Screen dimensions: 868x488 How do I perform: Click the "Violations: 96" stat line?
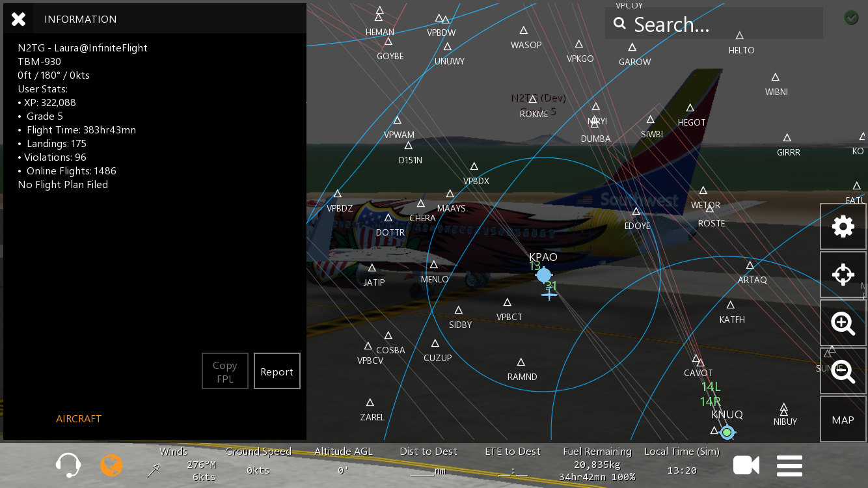(x=52, y=157)
